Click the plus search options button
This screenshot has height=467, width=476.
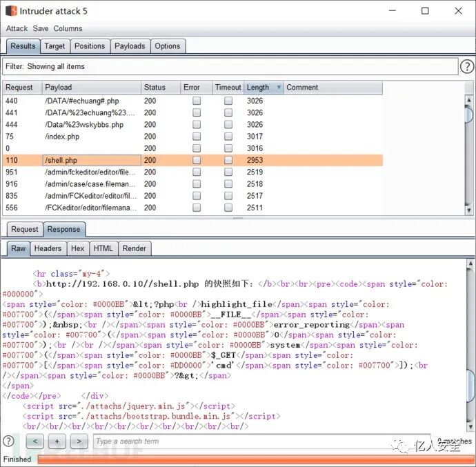57,441
